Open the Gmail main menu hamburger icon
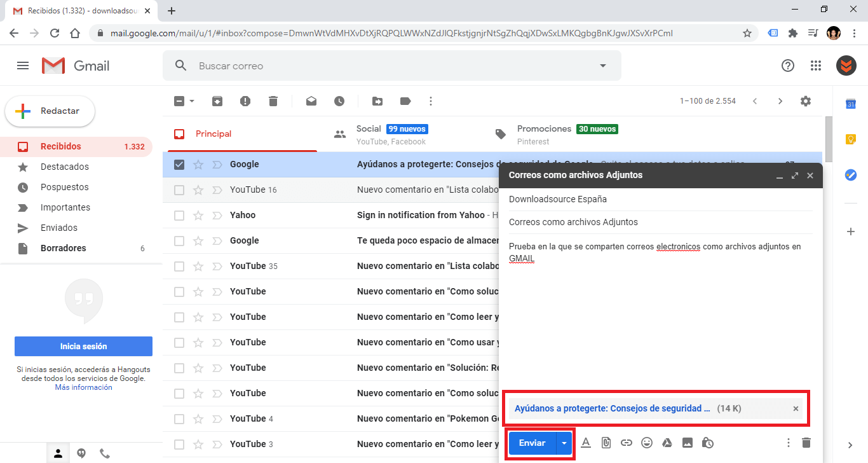This screenshot has height=463, width=868. point(23,66)
